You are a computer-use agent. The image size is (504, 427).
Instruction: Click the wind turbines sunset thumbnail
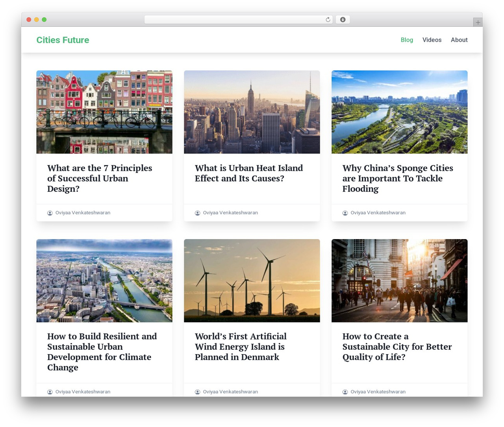coord(252,280)
